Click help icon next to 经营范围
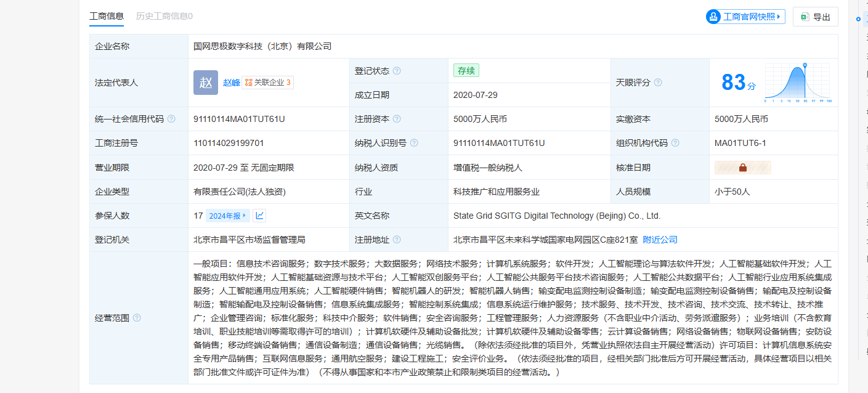The image size is (868, 393). point(137,318)
